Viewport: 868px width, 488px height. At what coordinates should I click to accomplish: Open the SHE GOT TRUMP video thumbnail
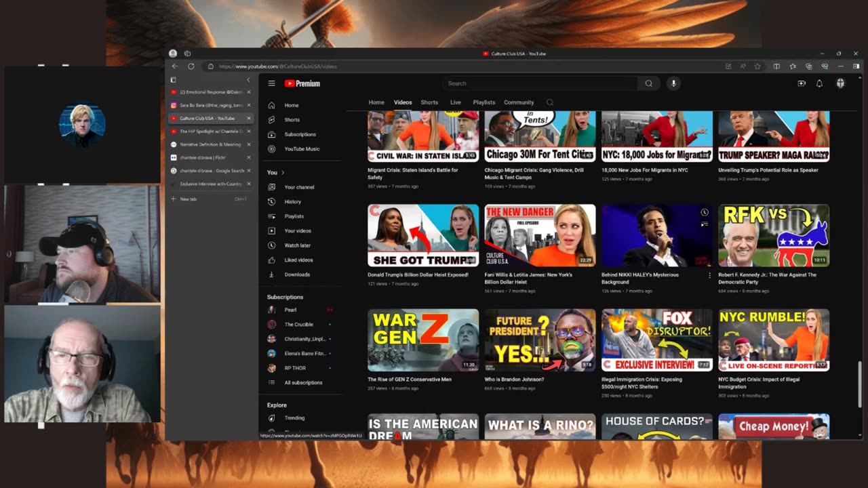(423, 235)
